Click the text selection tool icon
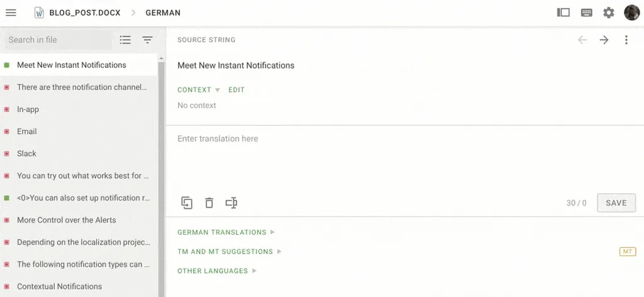Image resolution: width=644 pixels, height=297 pixels. (x=231, y=203)
